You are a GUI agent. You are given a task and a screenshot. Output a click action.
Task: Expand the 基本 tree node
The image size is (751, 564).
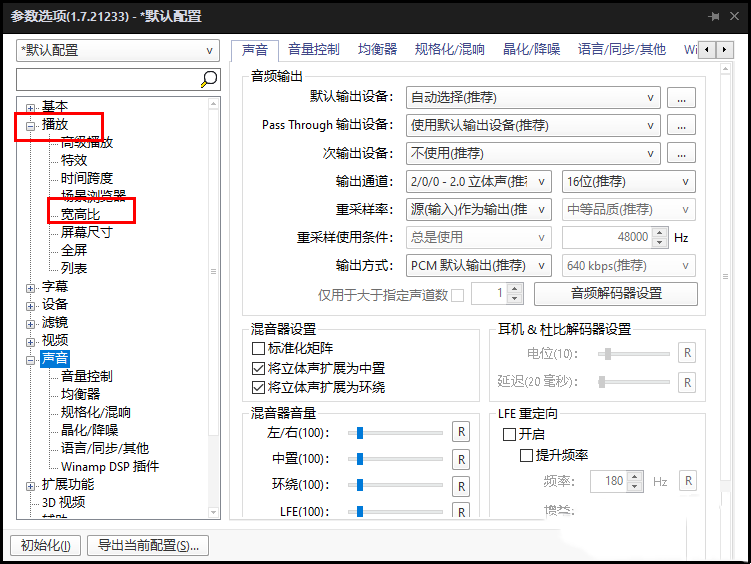[x=30, y=108]
